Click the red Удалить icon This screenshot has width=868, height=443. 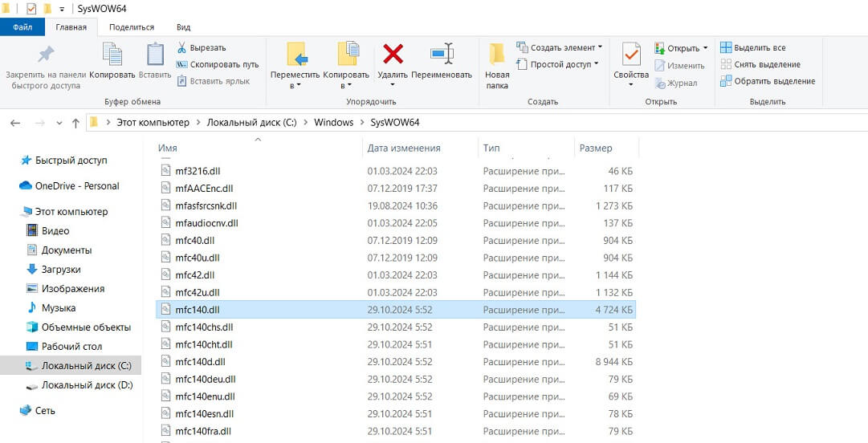click(x=393, y=55)
